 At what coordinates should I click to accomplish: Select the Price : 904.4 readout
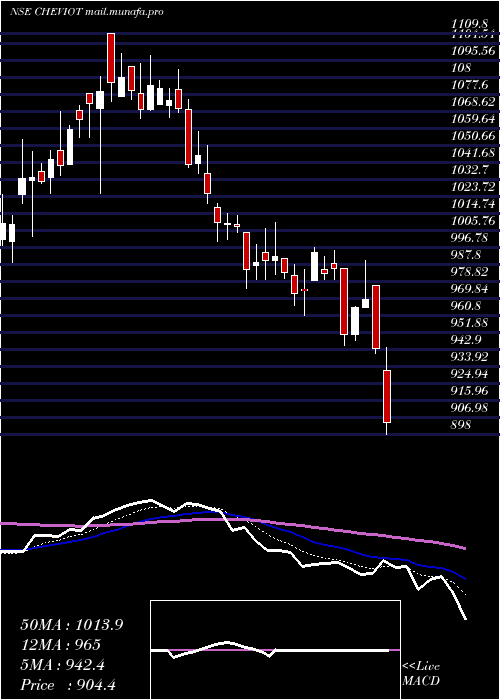tap(68, 685)
